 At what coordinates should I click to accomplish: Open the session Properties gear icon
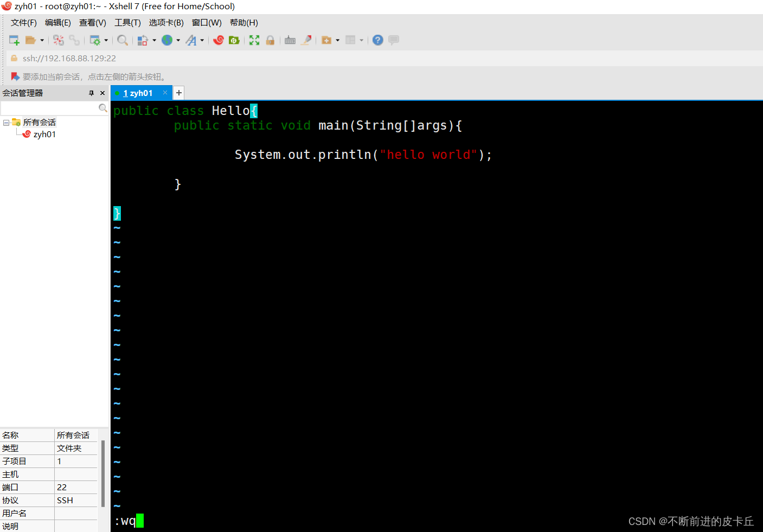pos(95,40)
